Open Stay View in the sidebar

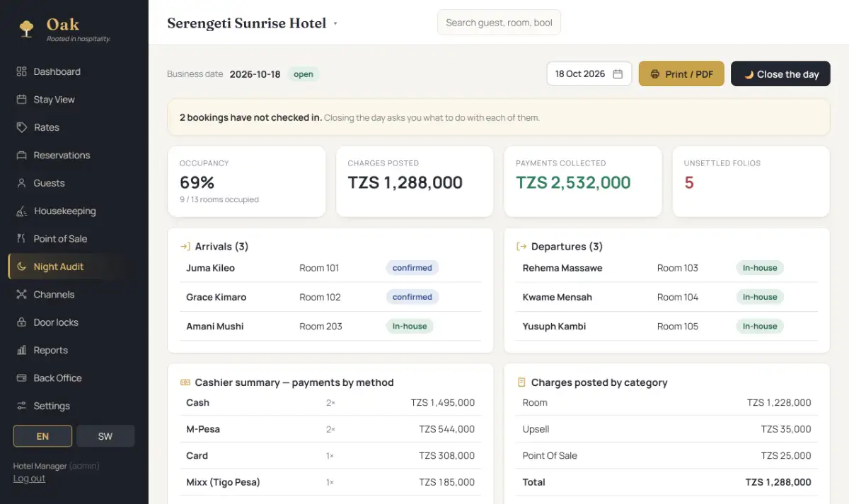click(74, 100)
